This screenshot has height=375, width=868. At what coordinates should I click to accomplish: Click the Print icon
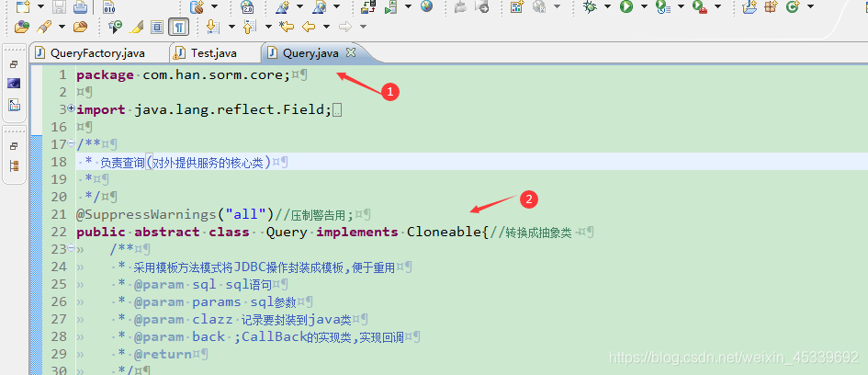[80, 6]
